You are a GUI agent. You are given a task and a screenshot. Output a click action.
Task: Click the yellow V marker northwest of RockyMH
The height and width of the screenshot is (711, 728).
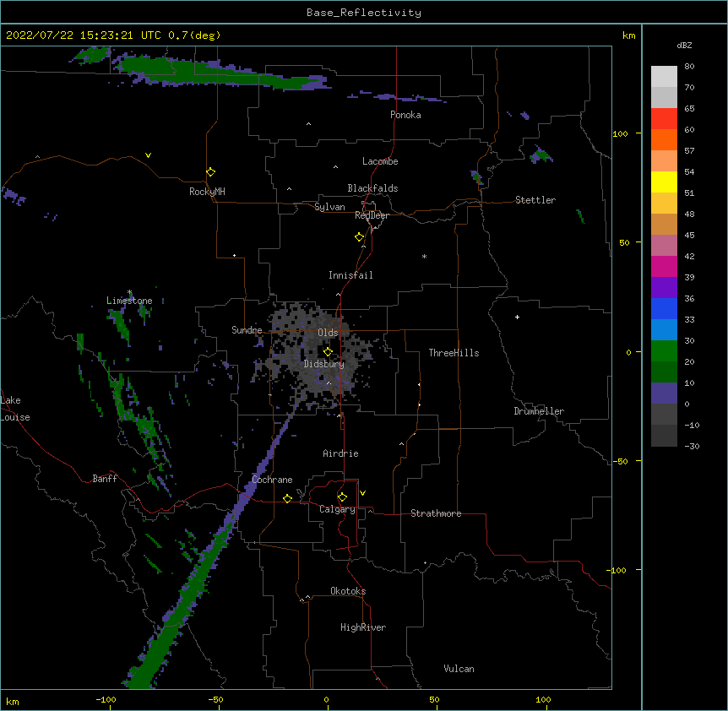(148, 155)
